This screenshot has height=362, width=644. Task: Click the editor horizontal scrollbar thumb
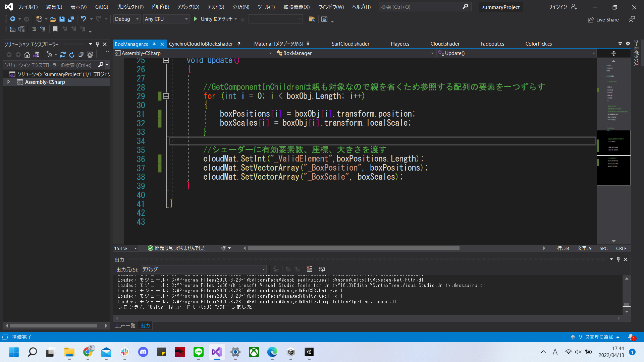click(353, 248)
